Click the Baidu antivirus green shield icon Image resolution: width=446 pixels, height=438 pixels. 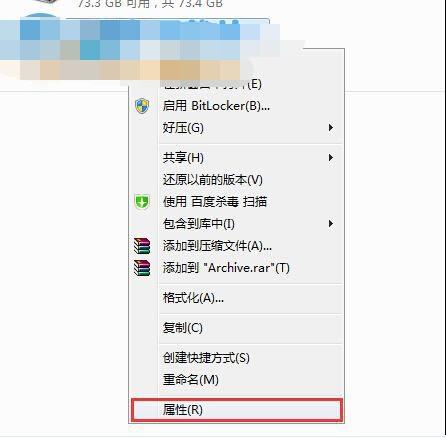pyautogui.click(x=142, y=202)
